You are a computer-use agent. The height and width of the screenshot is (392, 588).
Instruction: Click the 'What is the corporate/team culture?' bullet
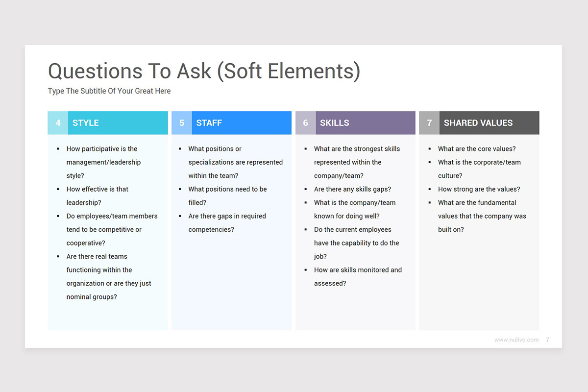tap(480, 169)
